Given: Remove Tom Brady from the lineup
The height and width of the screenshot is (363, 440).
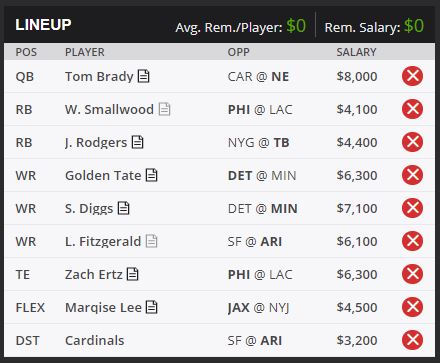Looking at the screenshot, I should coord(412,76).
